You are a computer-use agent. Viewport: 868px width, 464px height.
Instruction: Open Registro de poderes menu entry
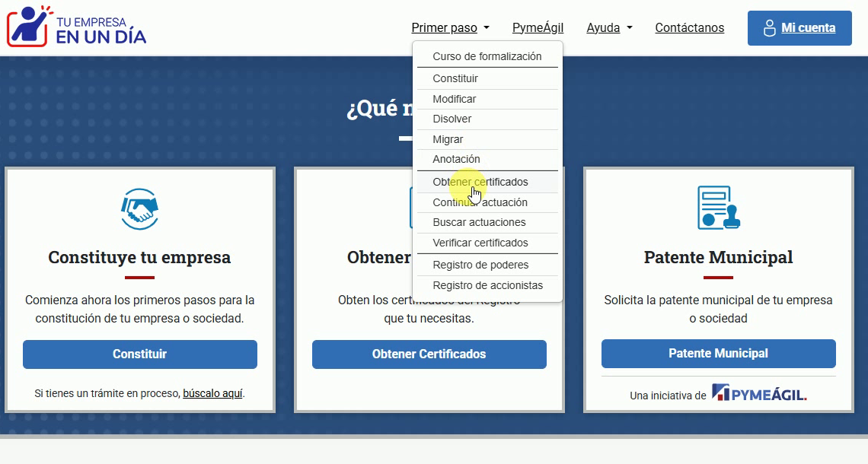(487, 265)
